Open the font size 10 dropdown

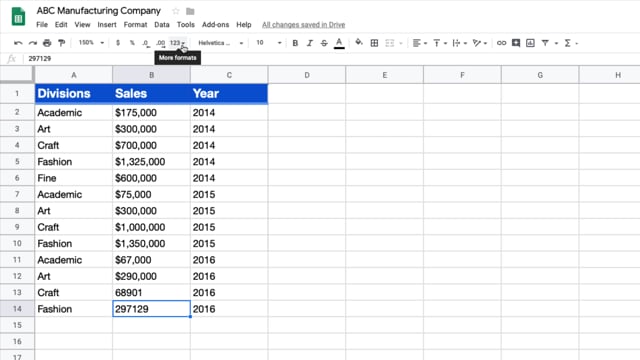pos(269,43)
